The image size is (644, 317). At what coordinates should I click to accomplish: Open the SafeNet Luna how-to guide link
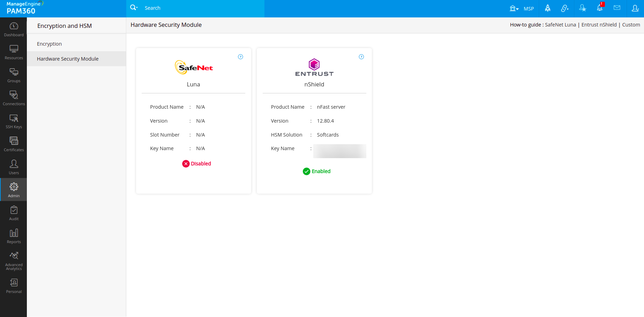pyautogui.click(x=560, y=25)
